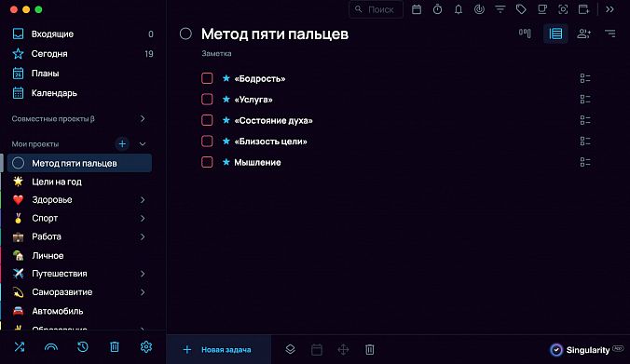
Task: Open the checklist icon for «Услуга»
Action: 585,99
